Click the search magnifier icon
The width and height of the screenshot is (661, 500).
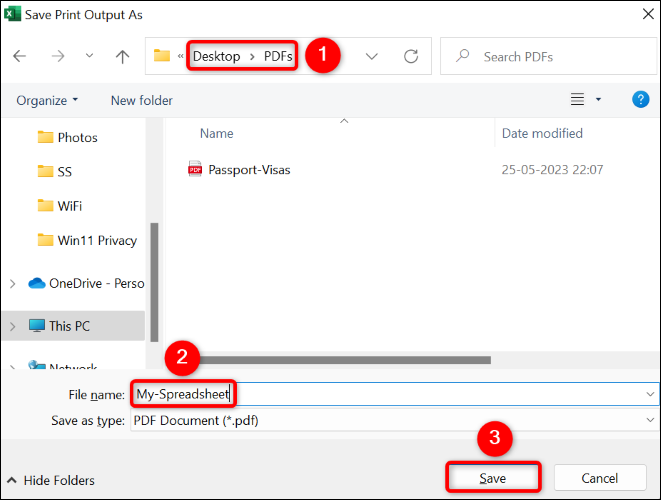click(x=462, y=56)
